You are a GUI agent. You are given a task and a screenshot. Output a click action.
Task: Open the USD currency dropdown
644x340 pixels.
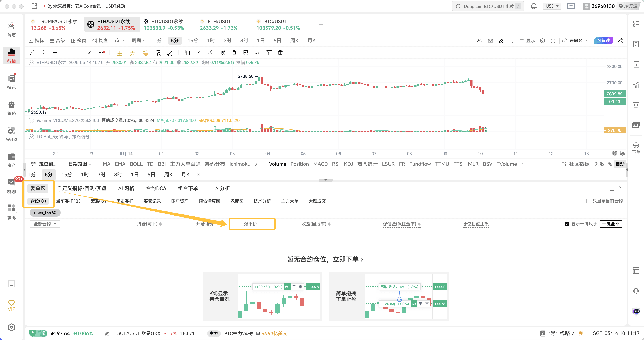point(552,6)
